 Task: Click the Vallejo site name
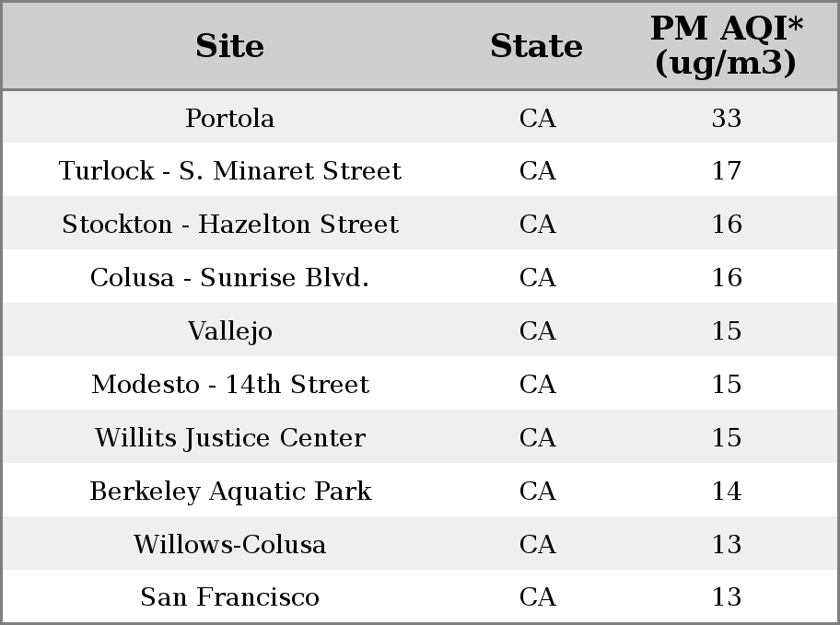[x=230, y=331]
